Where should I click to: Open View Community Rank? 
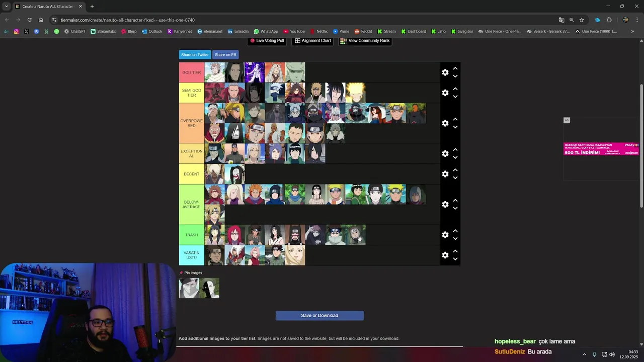(x=365, y=41)
